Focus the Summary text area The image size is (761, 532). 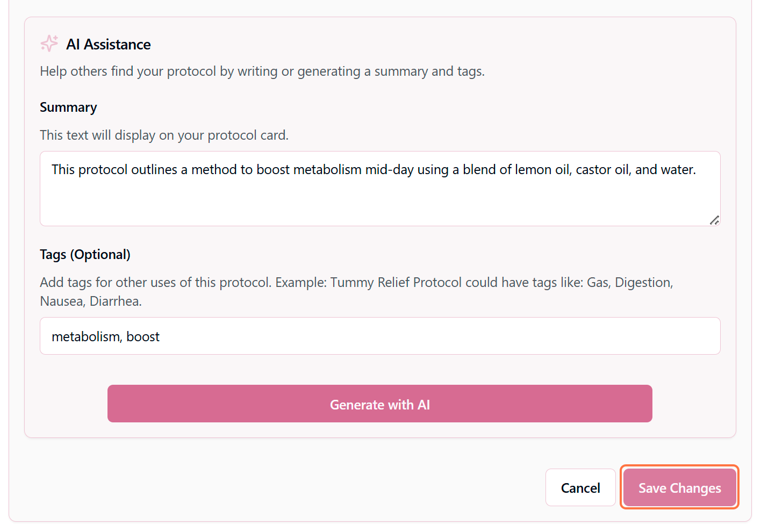click(379, 196)
